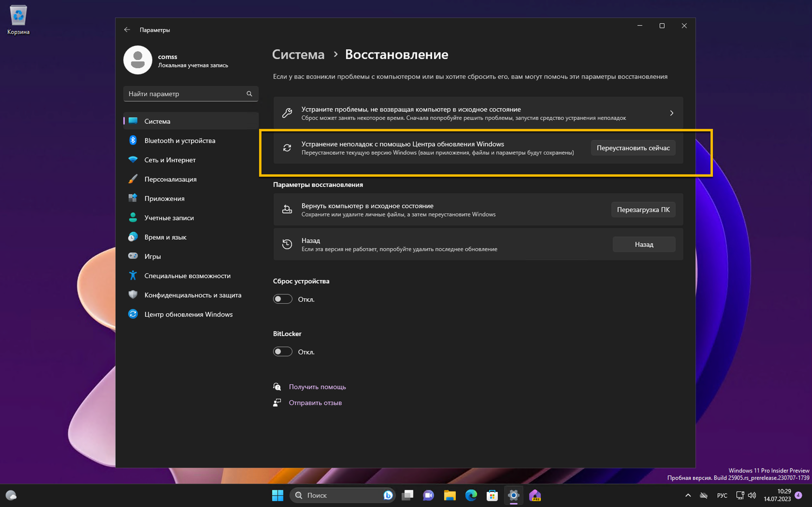
Task: Expand the troubleshoot row chevron
Action: 671,113
